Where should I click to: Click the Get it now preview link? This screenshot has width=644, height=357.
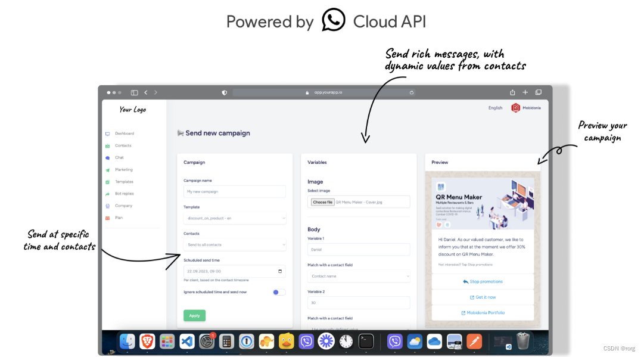[483, 297]
